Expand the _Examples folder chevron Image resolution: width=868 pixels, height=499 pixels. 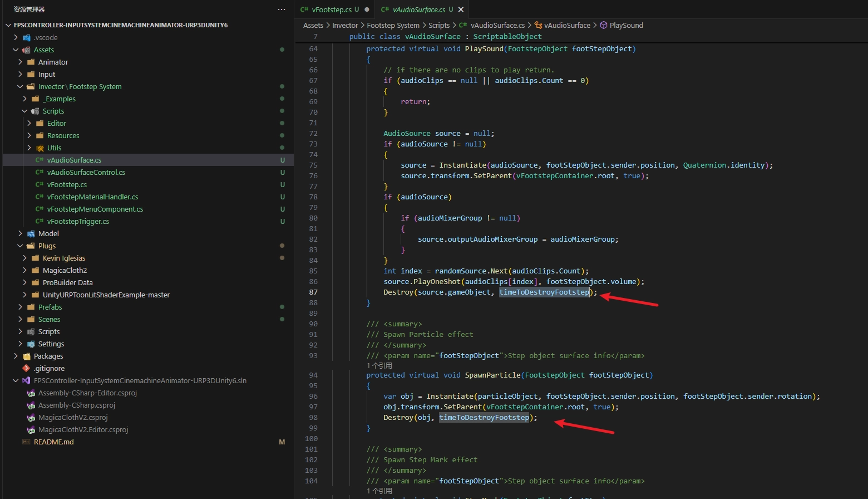(24, 99)
